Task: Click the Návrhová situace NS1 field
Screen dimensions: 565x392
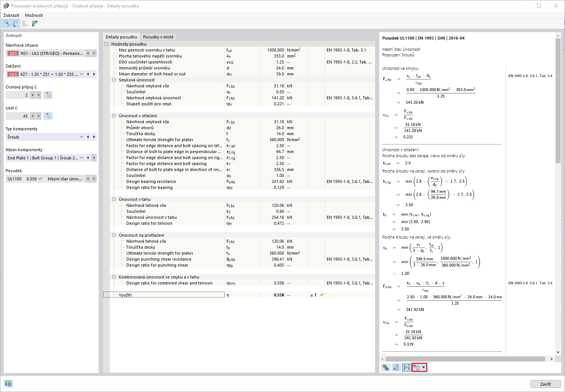Action: coord(45,53)
